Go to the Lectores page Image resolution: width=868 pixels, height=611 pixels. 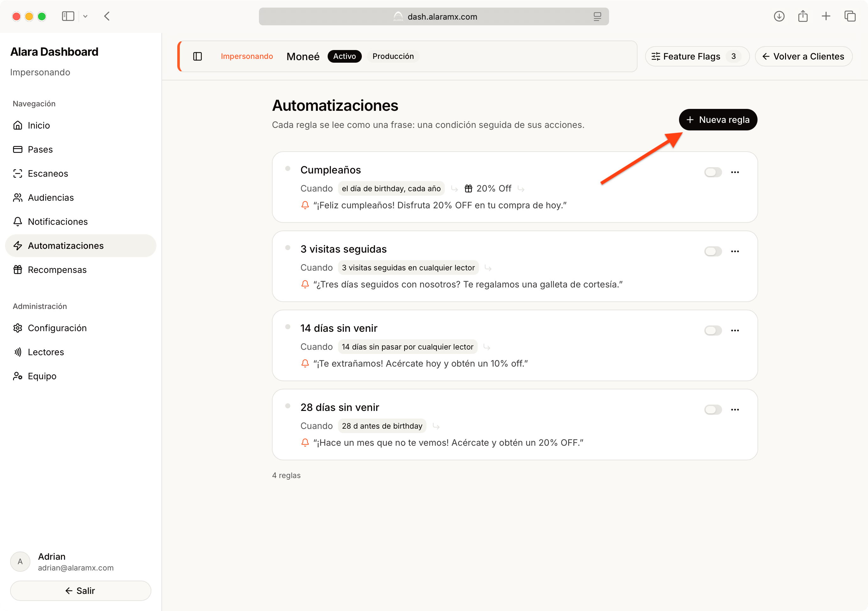tap(80, 352)
